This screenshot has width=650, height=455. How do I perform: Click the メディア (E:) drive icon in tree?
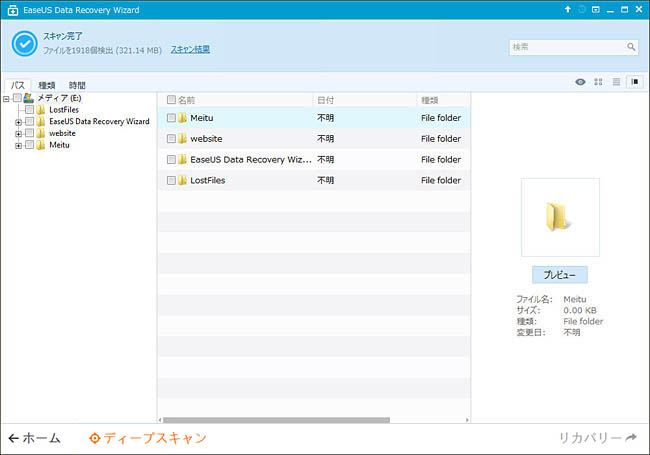(x=29, y=98)
